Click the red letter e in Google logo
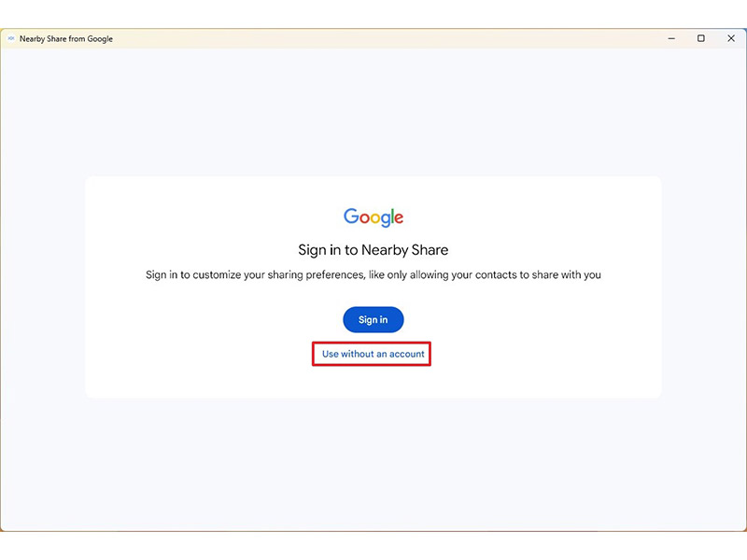The width and height of the screenshot is (747, 560). coord(399,218)
